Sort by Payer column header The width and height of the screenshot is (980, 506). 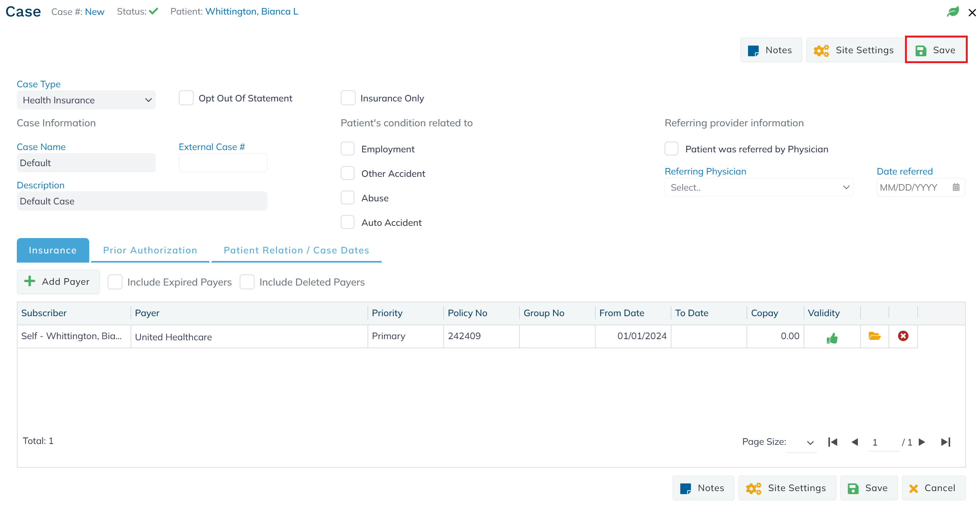tap(249, 313)
